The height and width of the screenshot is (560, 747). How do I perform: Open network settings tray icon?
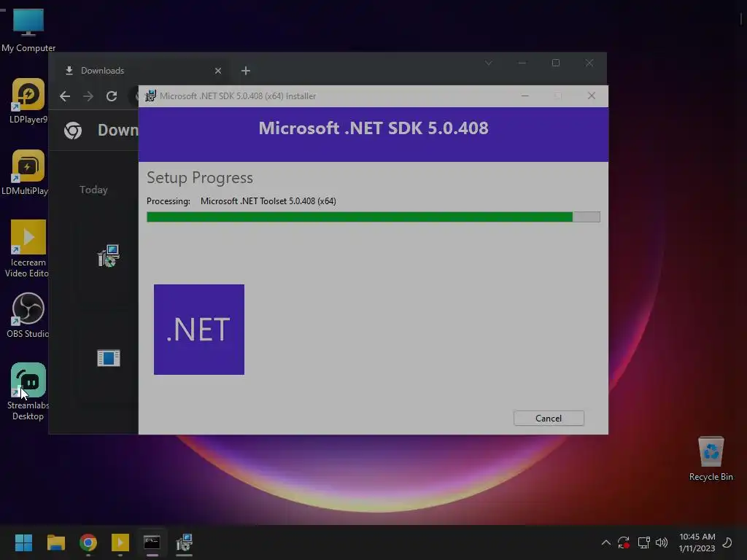(643, 542)
